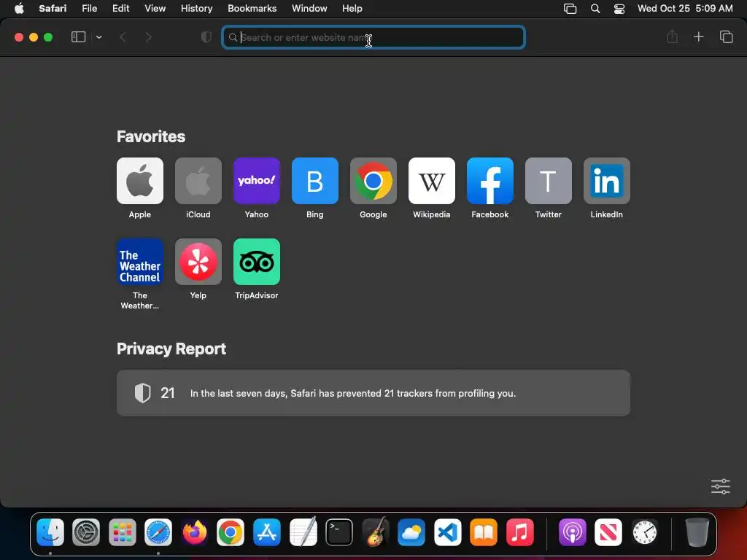Go forward to next page

coord(148,37)
